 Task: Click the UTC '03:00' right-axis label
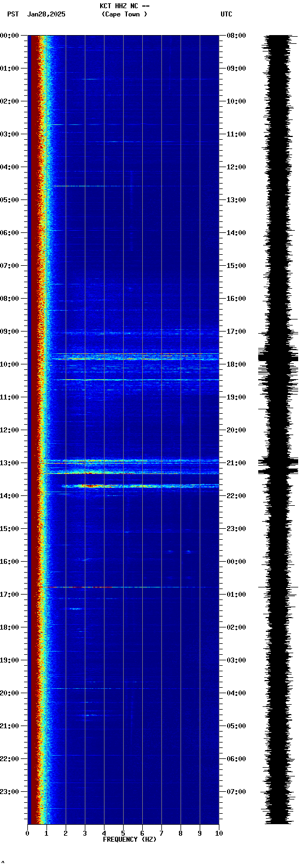click(x=236, y=660)
